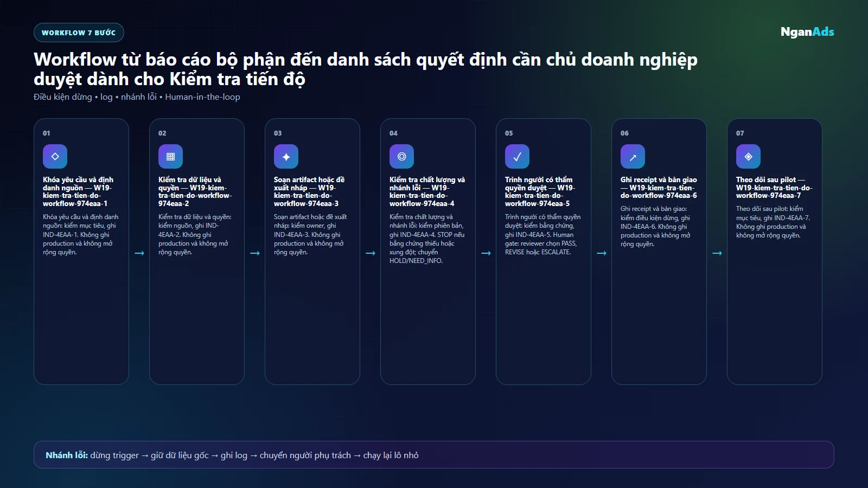Click the 'Nhánh lỗi:' bold label

[x=67, y=455]
